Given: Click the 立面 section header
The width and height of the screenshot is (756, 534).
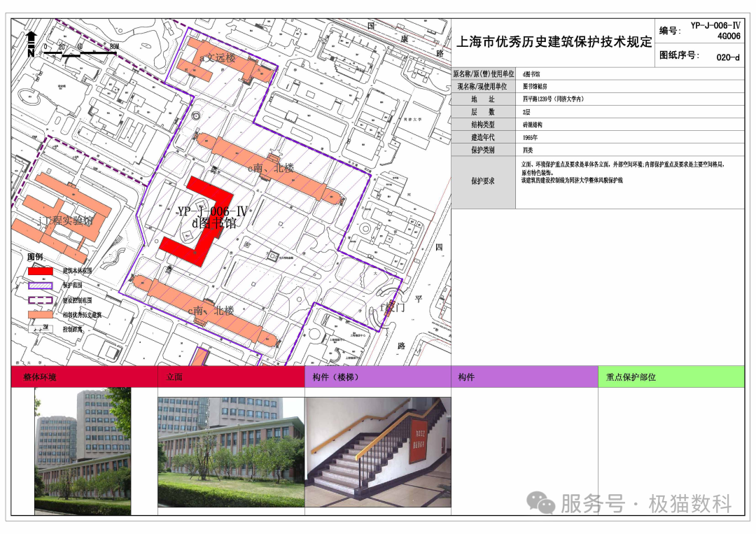Looking at the screenshot, I should tap(231, 377).
